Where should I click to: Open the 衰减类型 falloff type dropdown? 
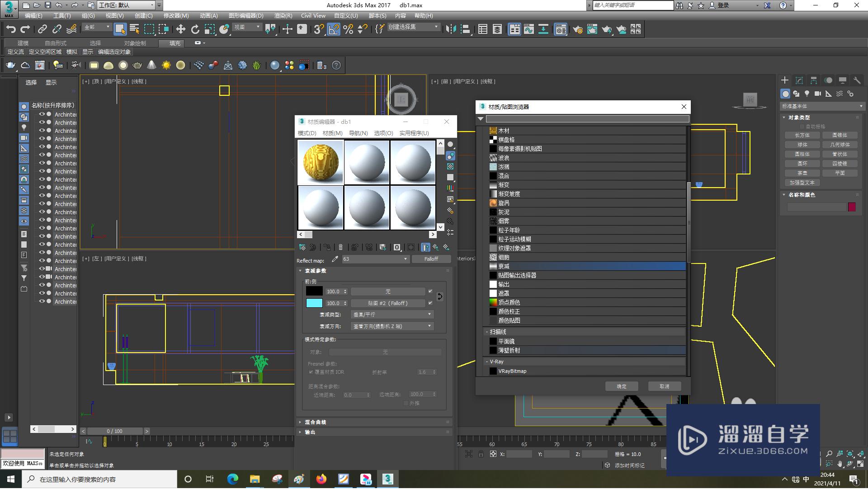(392, 315)
